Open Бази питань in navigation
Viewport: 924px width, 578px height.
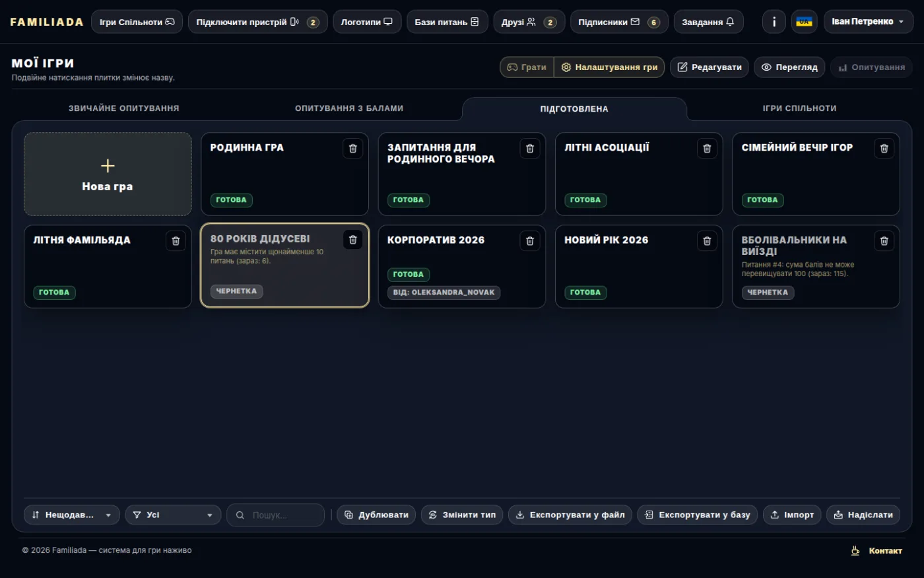pos(447,22)
